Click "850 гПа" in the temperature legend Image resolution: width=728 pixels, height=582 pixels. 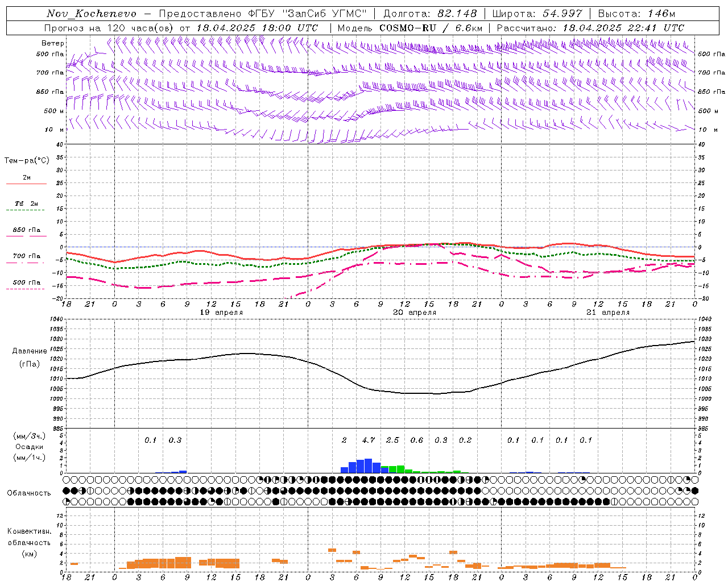pyautogui.click(x=27, y=230)
